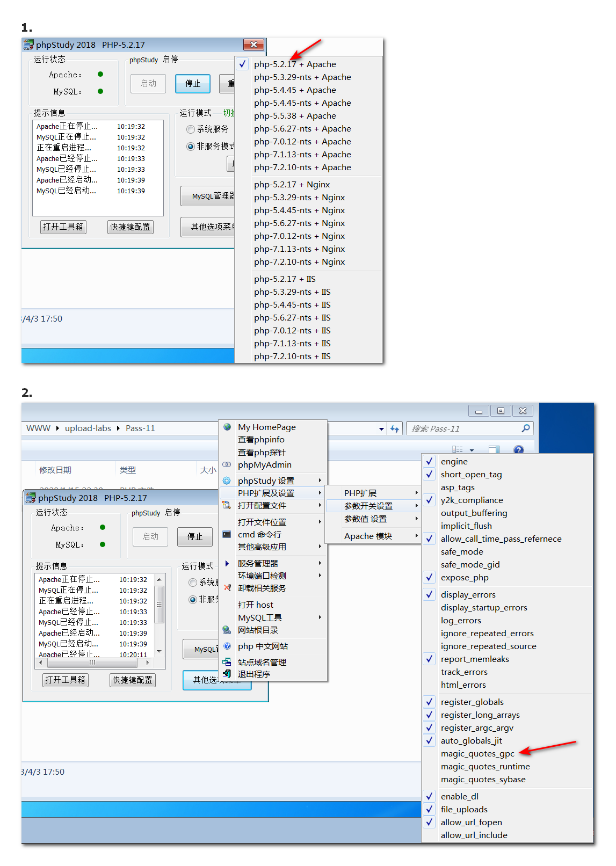Click the 搜索 Pass-11 search field
The height and width of the screenshot is (866, 616).
[462, 429]
